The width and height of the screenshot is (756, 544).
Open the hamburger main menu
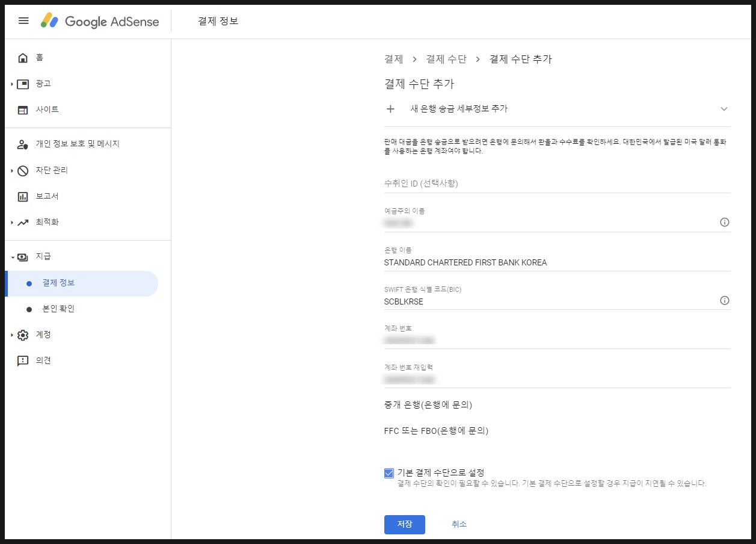23,21
